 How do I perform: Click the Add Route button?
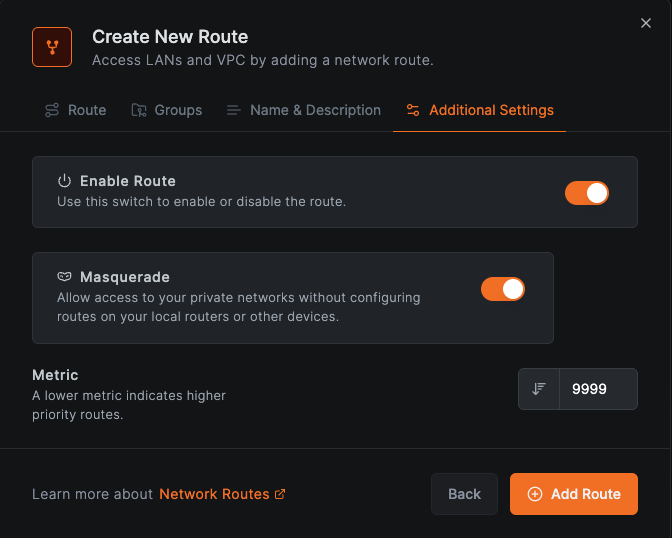click(574, 494)
